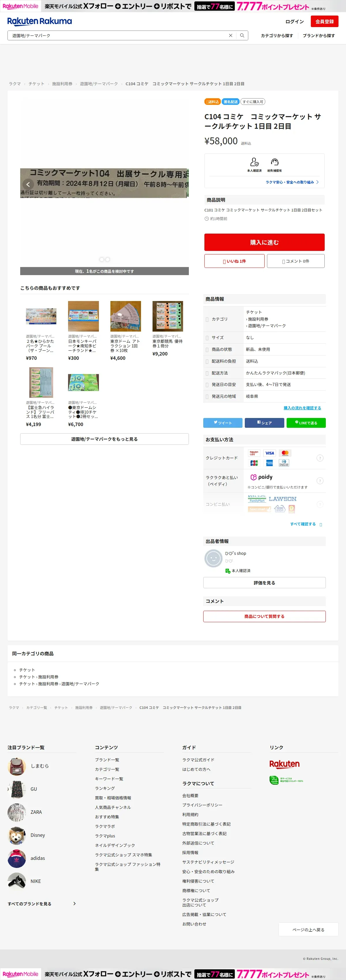Click the top Rakuten Mobile banner
The image size is (346, 980).
coord(173,6)
